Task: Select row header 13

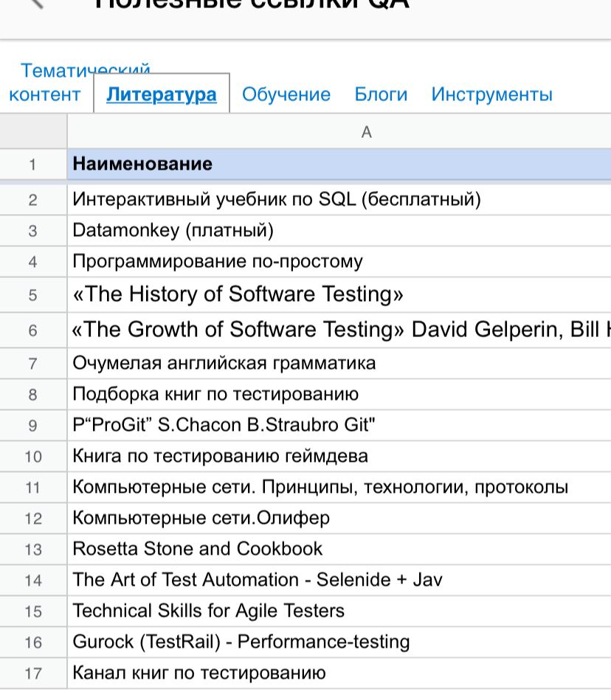Action: coord(33,549)
